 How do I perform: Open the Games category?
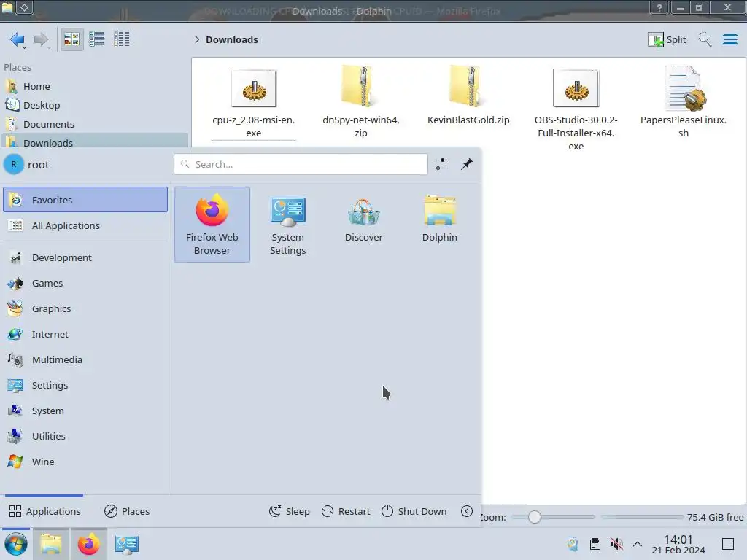point(85,284)
